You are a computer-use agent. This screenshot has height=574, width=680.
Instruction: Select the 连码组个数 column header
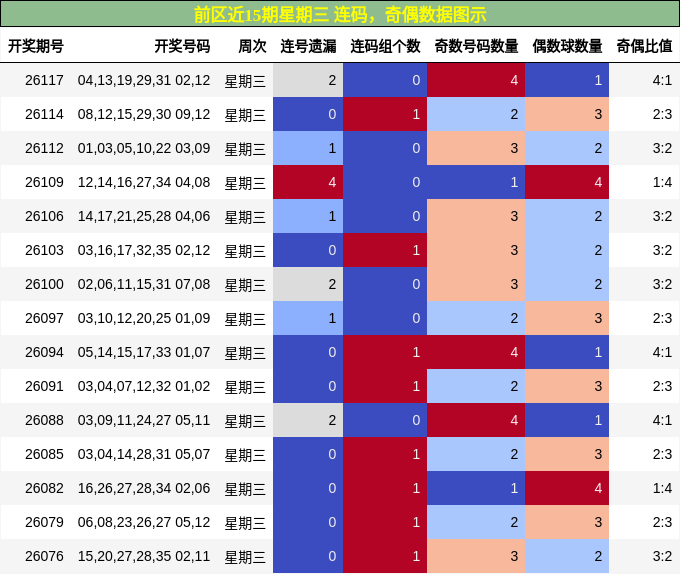pos(385,46)
